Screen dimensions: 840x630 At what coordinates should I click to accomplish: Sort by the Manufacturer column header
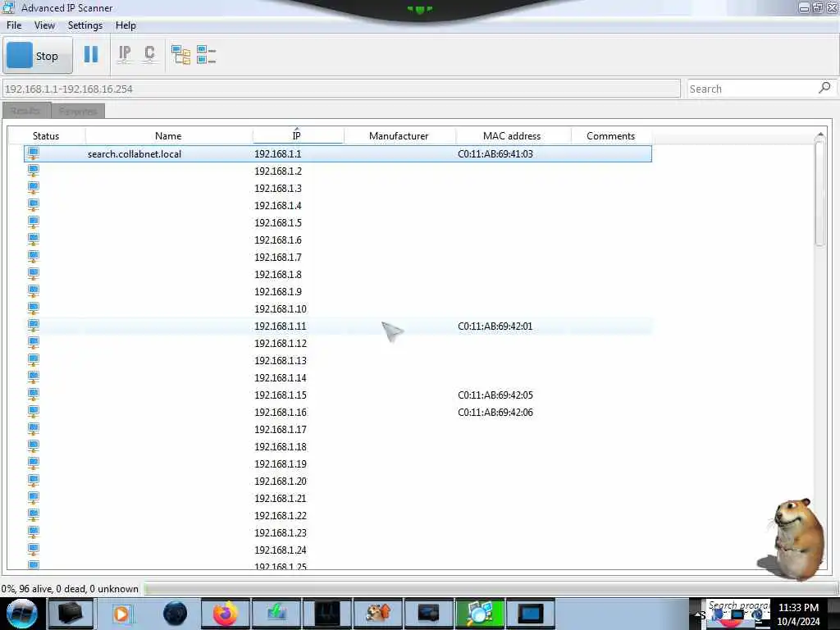point(399,136)
